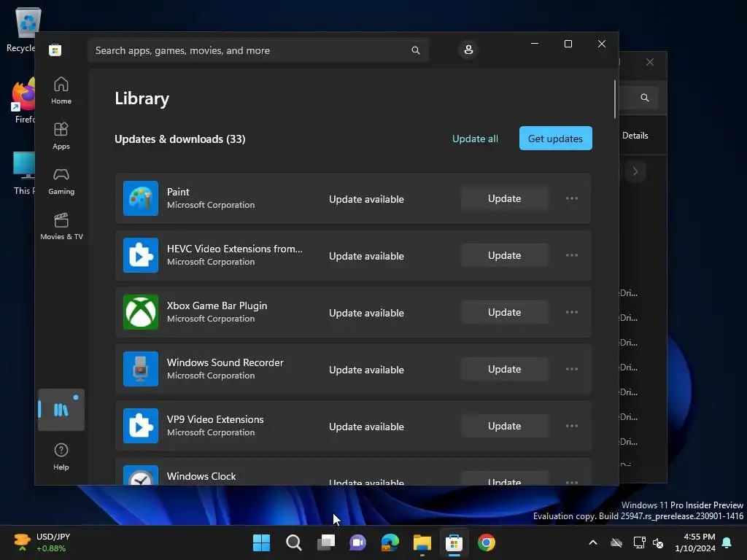Click the right chevron in the background window

pyautogui.click(x=635, y=171)
